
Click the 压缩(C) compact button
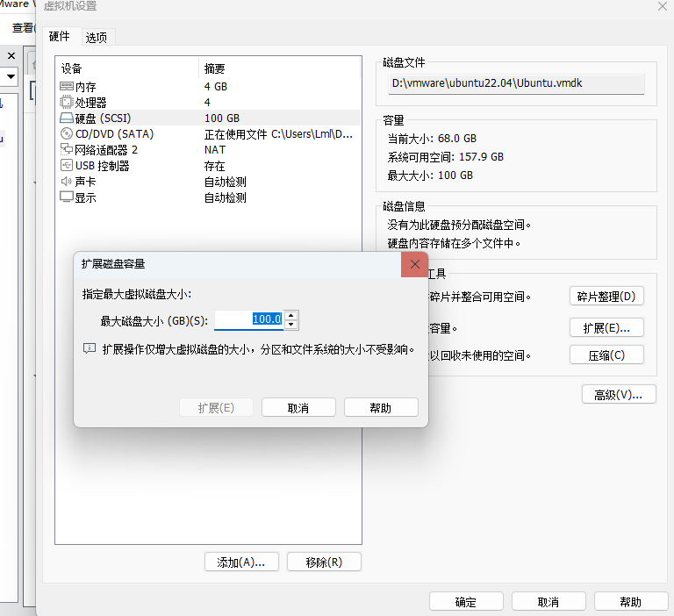(606, 355)
